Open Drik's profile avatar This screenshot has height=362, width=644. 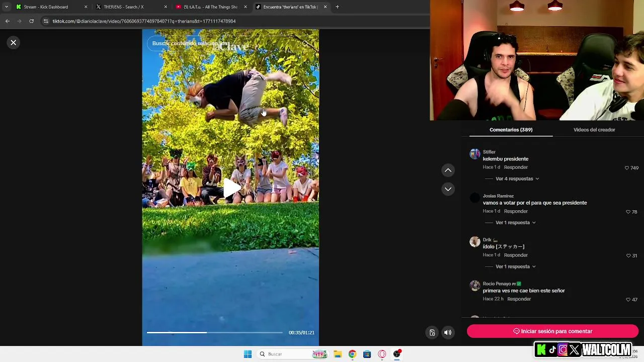point(475,242)
